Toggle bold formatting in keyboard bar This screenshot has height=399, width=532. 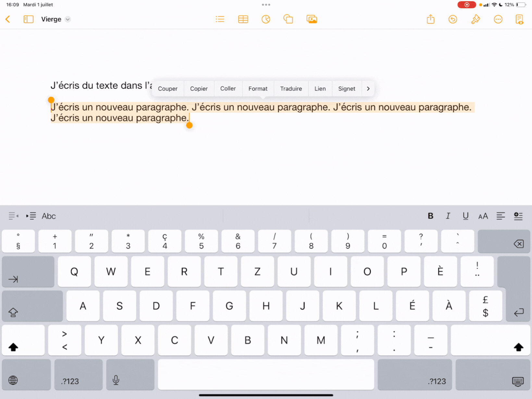pos(430,216)
